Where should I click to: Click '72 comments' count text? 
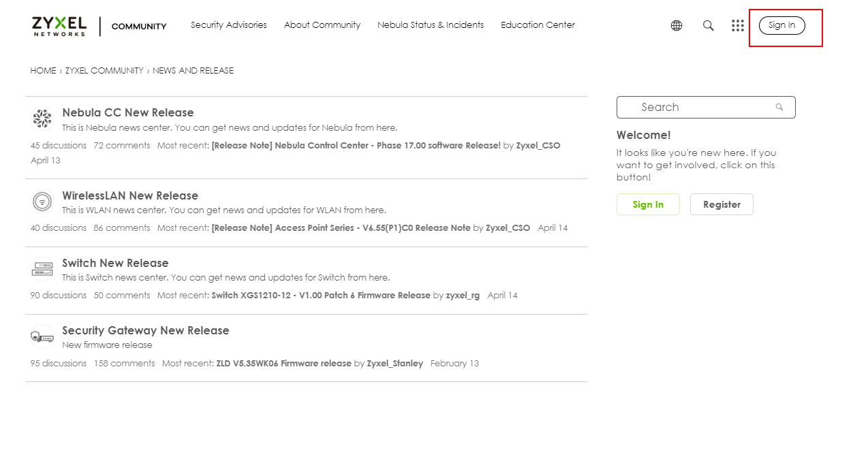122,146
